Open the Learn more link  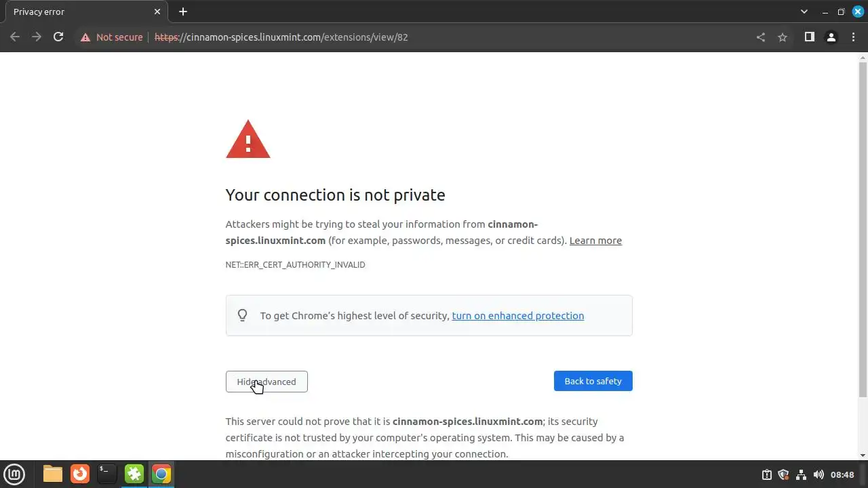tap(595, 241)
